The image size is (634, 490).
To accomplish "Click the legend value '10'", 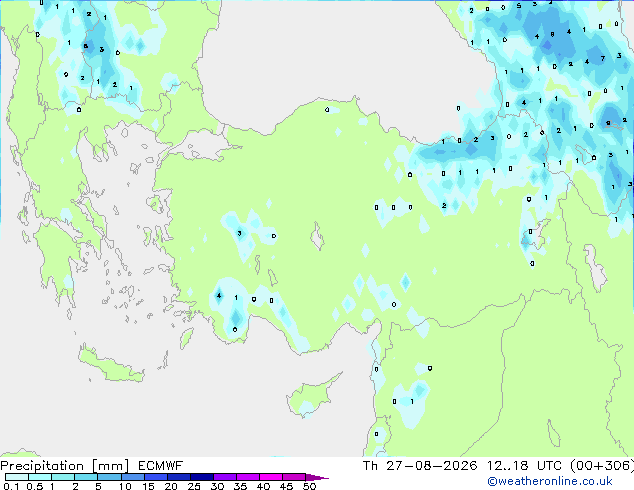I will [125, 486].
